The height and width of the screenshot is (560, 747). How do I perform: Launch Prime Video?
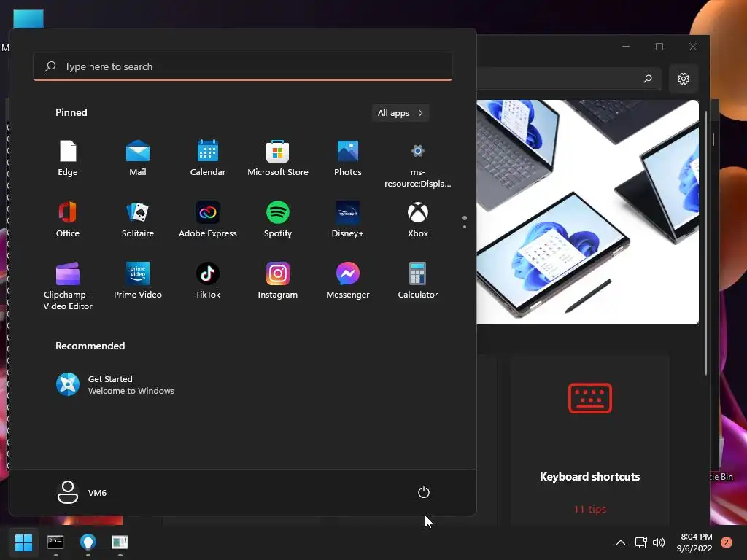coord(138,281)
